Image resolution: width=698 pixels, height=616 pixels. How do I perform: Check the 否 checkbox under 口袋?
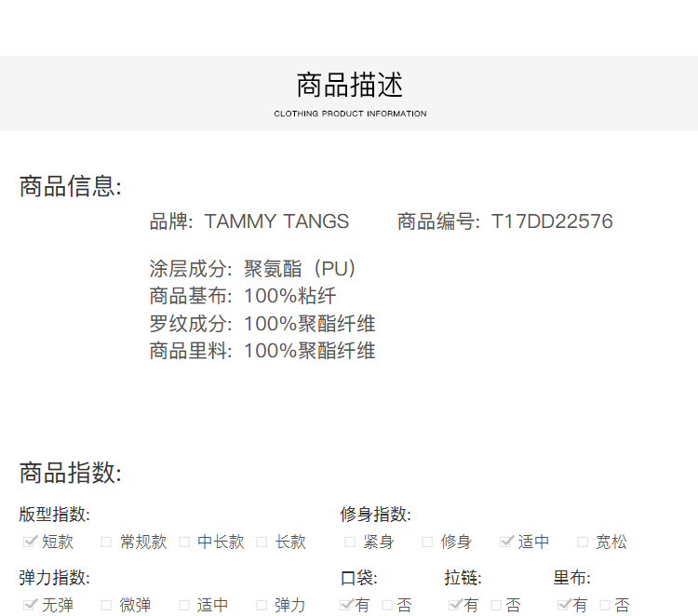pyautogui.click(x=387, y=605)
